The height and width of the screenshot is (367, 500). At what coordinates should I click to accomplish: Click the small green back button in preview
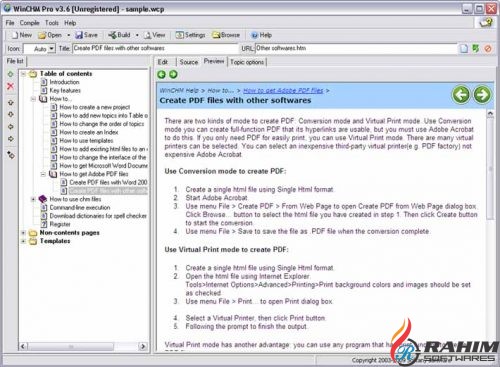(162, 74)
